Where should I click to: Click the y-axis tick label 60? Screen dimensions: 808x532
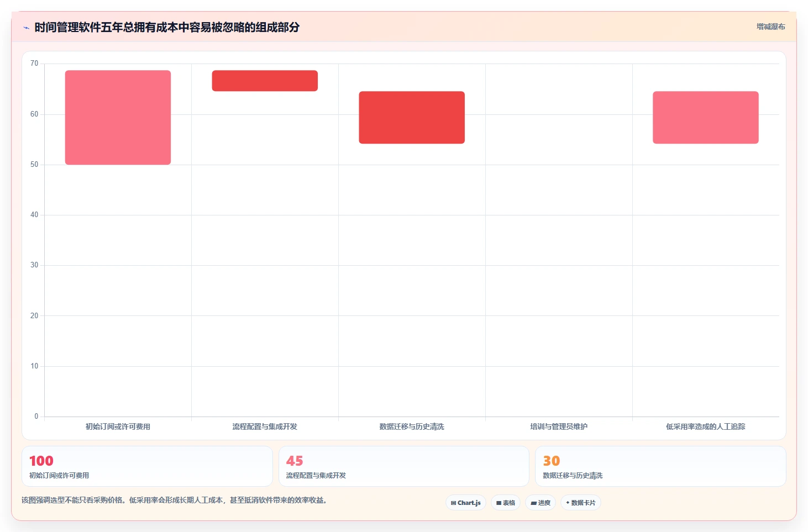tap(34, 114)
